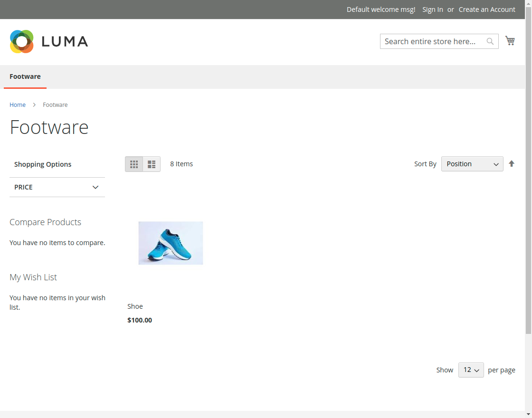Click inside the store search field
The width and height of the screenshot is (532, 418).
[427, 41]
